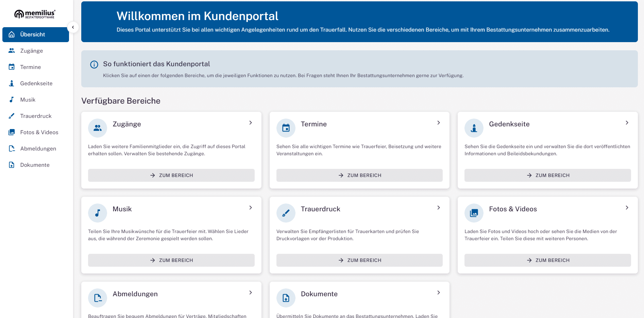The height and width of the screenshot is (318, 644).
Task: Click the calendar icon on Termine card
Action: point(286,128)
